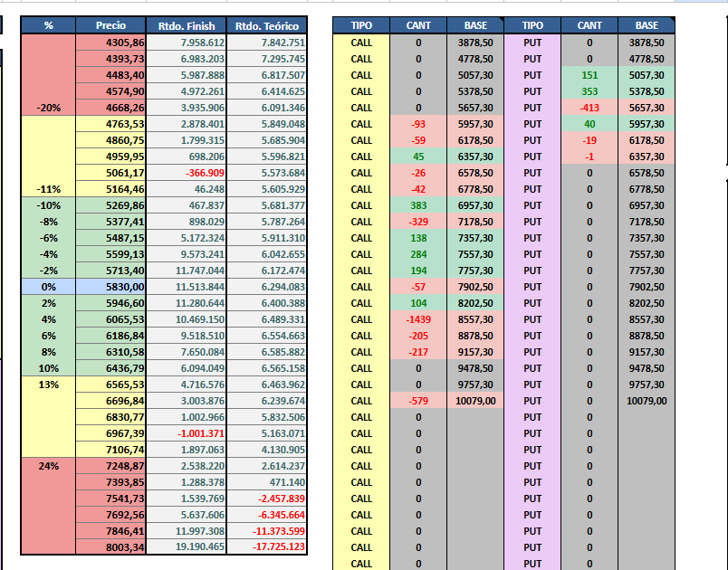Screen dimensions: 728x570
Task: Click the -20% percentage cell
Action: (x=48, y=108)
